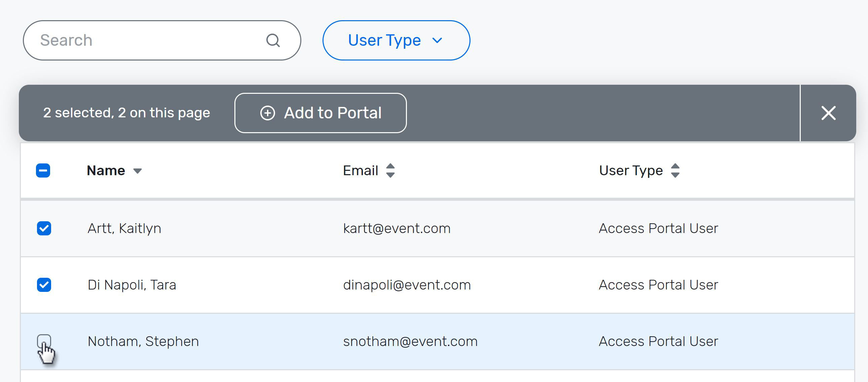The image size is (868, 382).
Task: Select the Name column header
Action: click(x=105, y=170)
